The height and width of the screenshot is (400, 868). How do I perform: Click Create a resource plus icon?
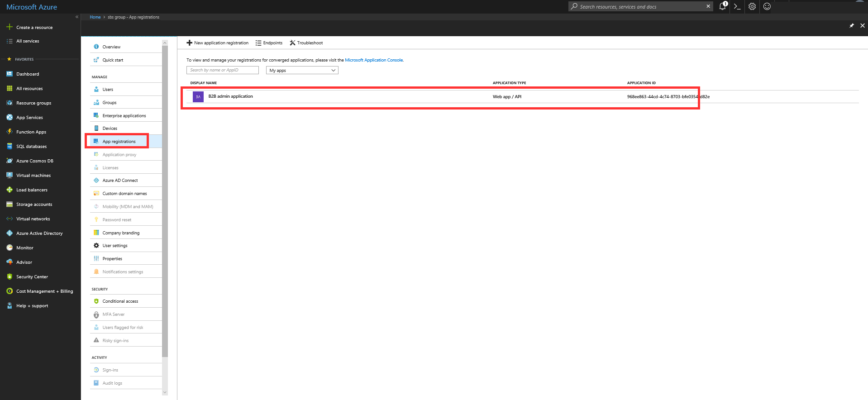coord(9,27)
